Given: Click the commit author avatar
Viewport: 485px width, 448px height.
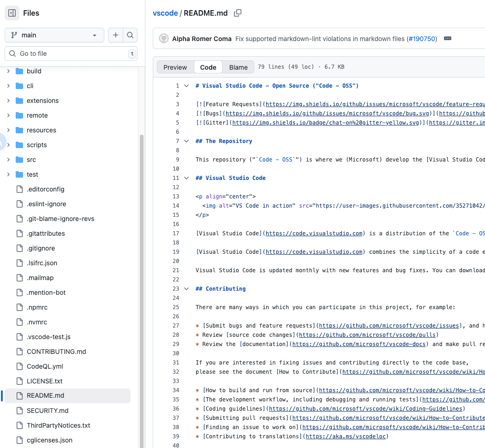Looking at the screenshot, I should coord(164,39).
